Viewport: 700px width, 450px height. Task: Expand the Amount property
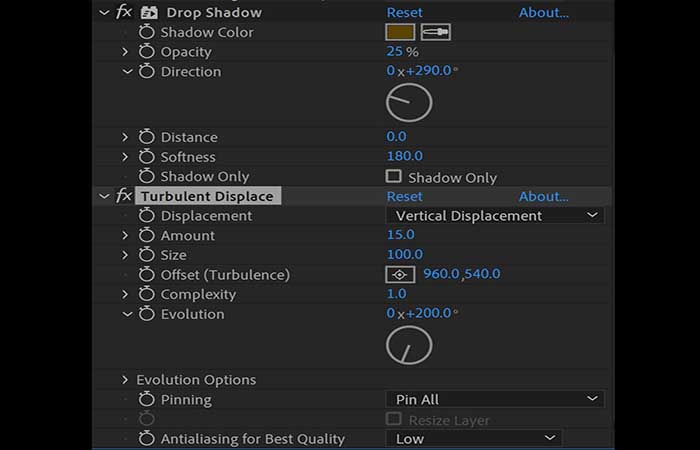point(125,235)
